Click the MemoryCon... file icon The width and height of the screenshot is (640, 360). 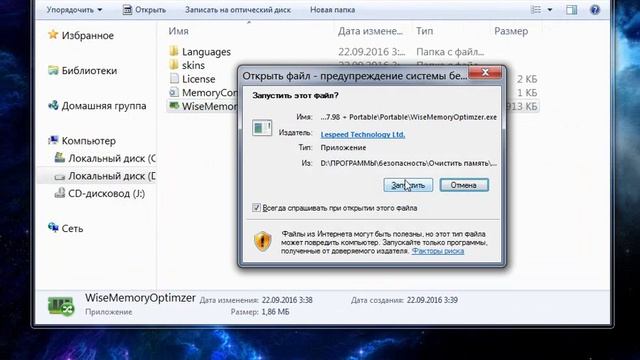174,92
